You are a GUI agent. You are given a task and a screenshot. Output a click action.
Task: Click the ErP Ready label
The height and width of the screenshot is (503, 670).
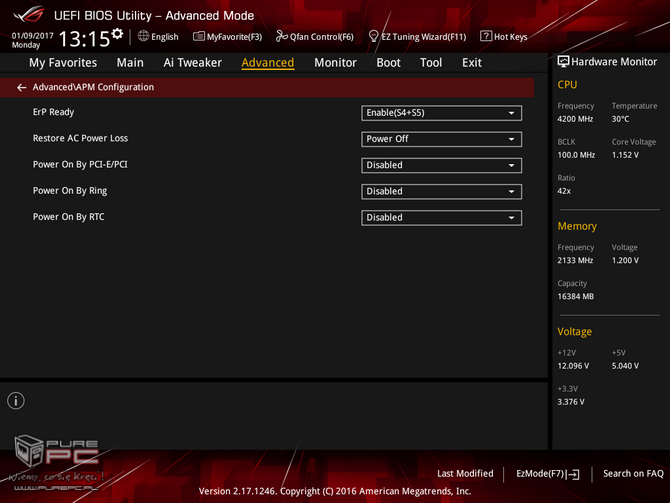53,112
